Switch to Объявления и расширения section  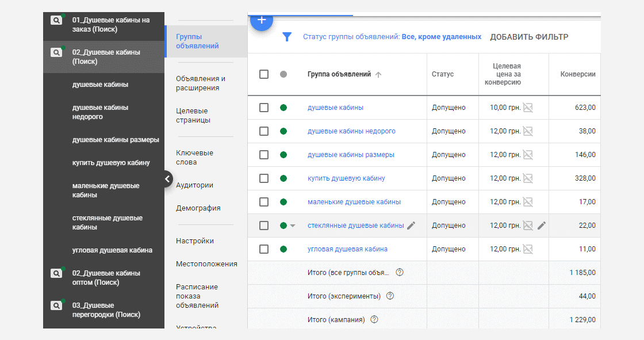[x=201, y=83]
